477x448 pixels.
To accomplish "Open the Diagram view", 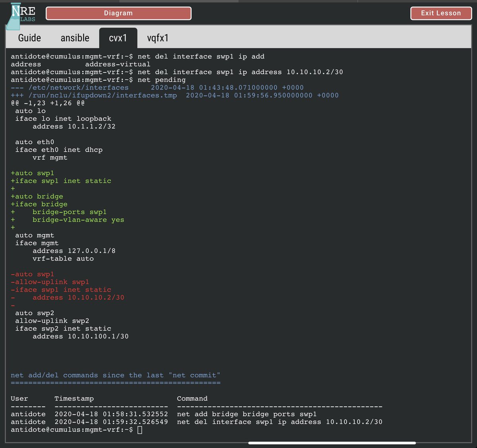I will (x=118, y=13).
